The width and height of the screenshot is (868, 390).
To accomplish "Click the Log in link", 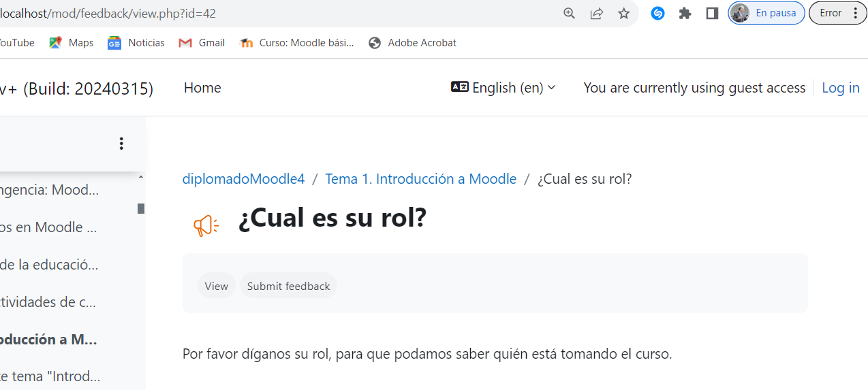I will (x=841, y=88).
